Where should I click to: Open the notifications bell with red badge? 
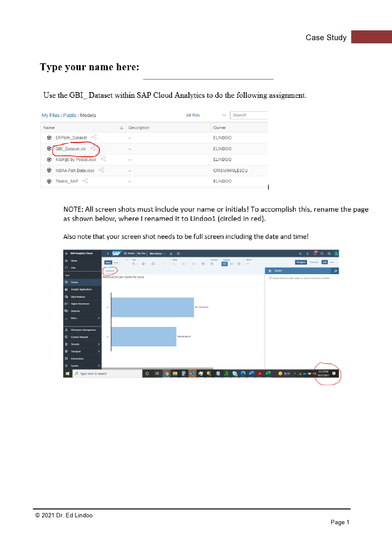point(315,253)
